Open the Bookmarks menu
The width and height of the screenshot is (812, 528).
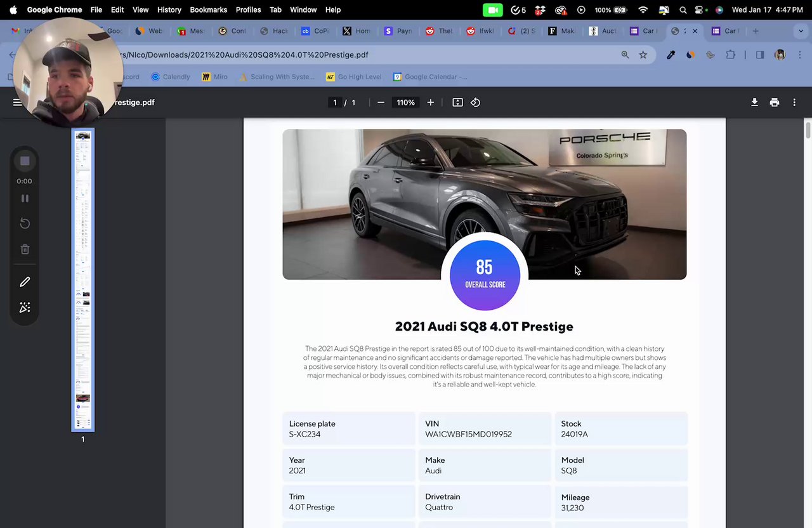(209, 10)
